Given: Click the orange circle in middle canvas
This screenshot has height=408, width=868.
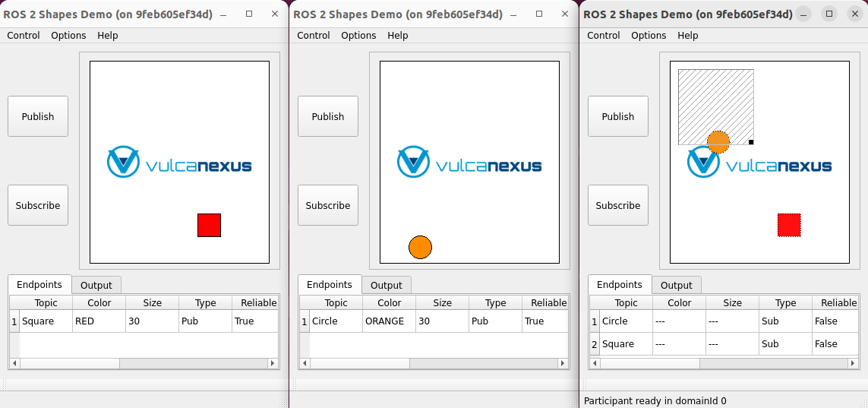Looking at the screenshot, I should tap(420, 247).
